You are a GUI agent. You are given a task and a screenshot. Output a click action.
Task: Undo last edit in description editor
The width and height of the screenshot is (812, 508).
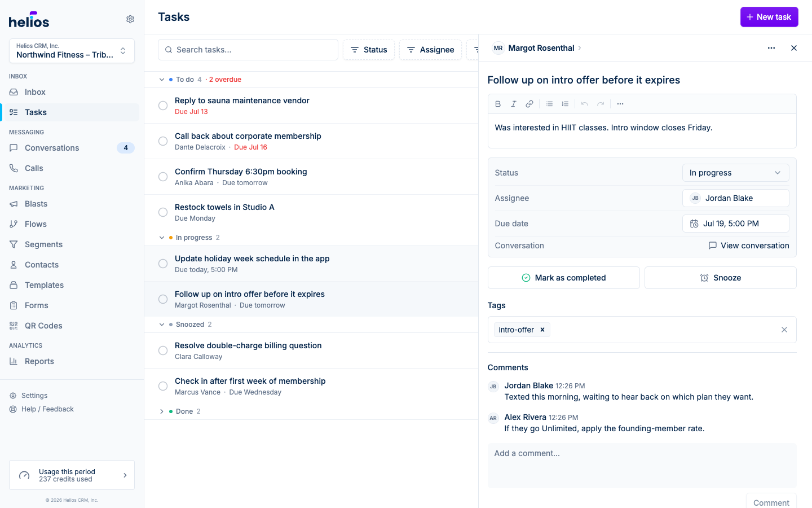(x=585, y=104)
